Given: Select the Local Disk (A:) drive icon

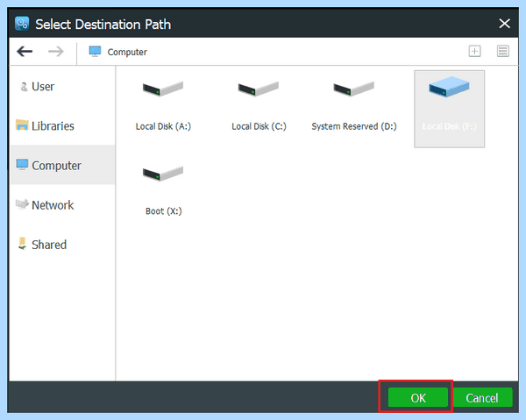Looking at the screenshot, I should coord(163,89).
